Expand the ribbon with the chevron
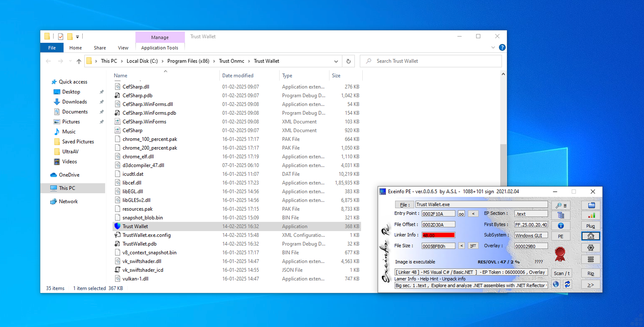Screen dimensions: 644x327 pyautogui.click(x=494, y=48)
